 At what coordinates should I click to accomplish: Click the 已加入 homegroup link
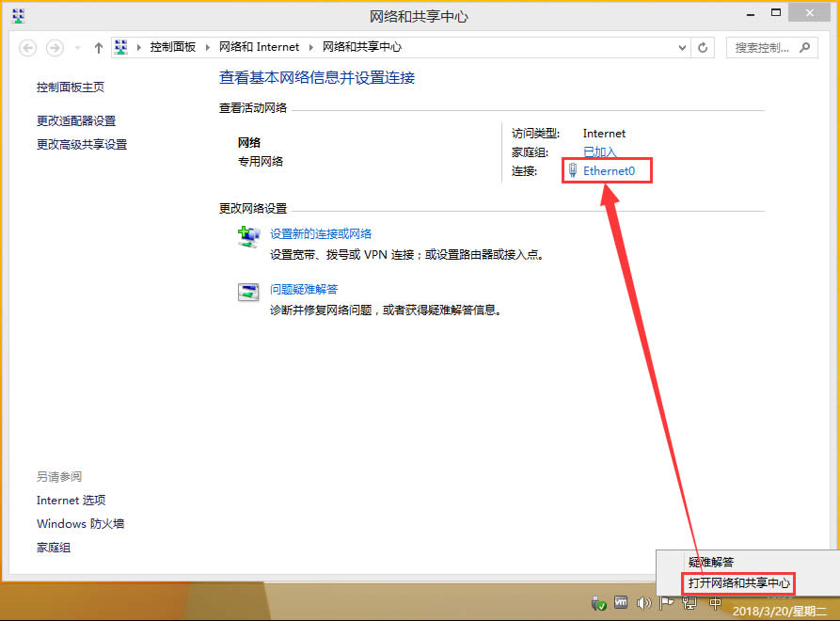[599, 151]
